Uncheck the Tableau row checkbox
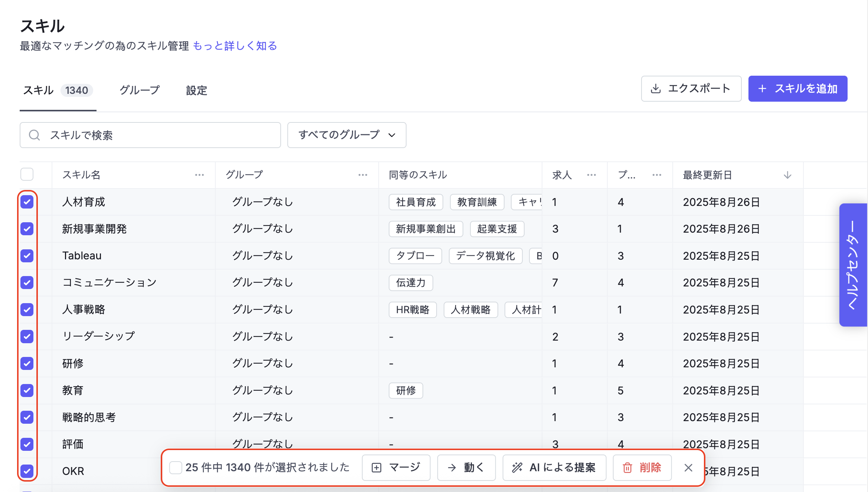Image resolution: width=868 pixels, height=492 pixels. pos(27,256)
